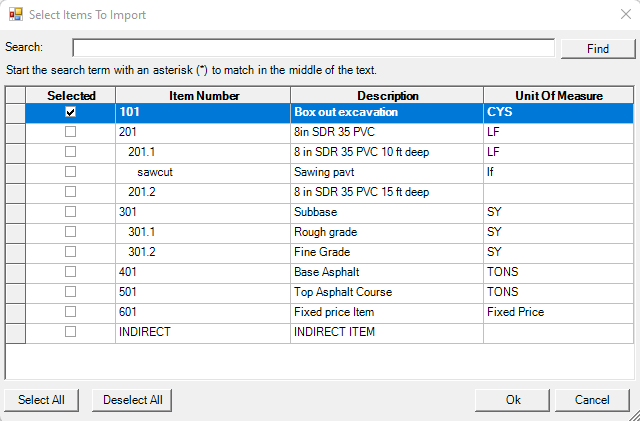640x421 pixels.
Task: Check the 501 Top Asphalt Course box
Action: (x=71, y=292)
